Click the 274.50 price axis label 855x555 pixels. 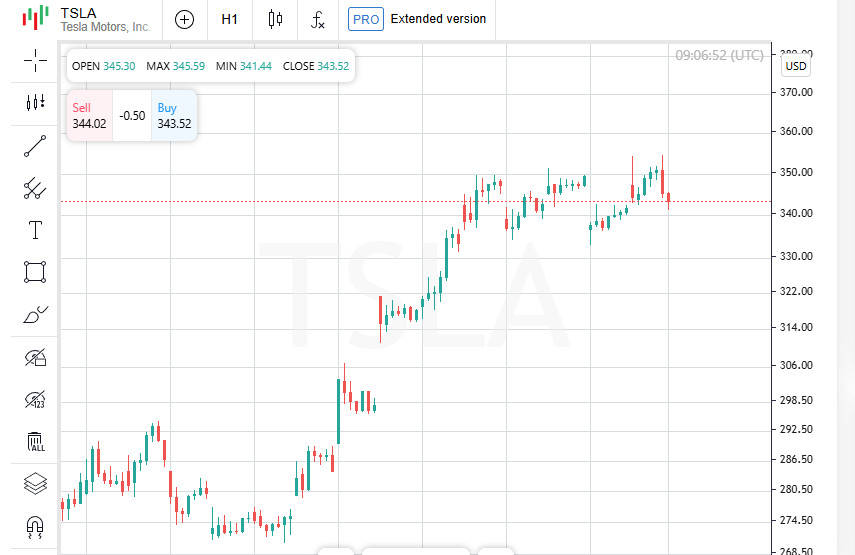pyautogui.click(x=796, y=520)
